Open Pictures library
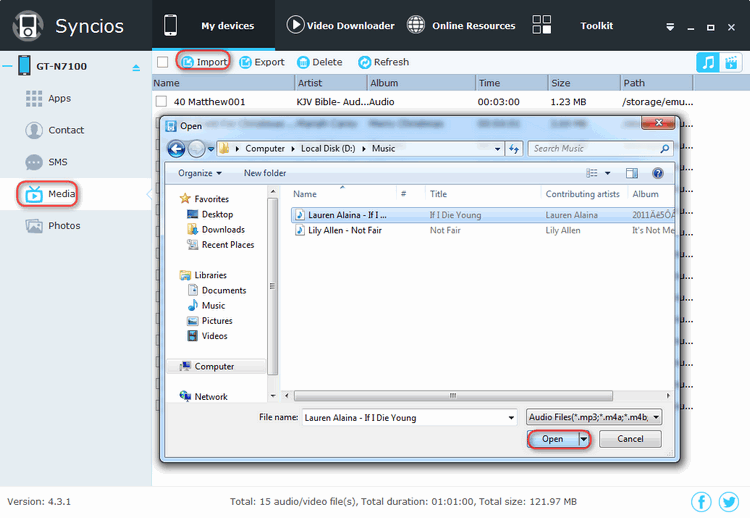Viewport: 750px width, 518px height. [x=210, y=321]
